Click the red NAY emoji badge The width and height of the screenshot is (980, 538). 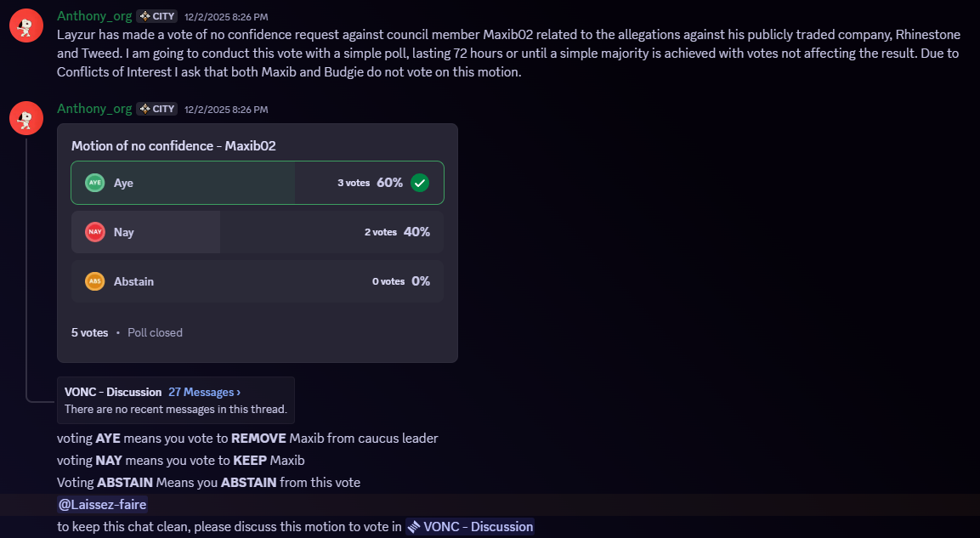coord(95,232)
